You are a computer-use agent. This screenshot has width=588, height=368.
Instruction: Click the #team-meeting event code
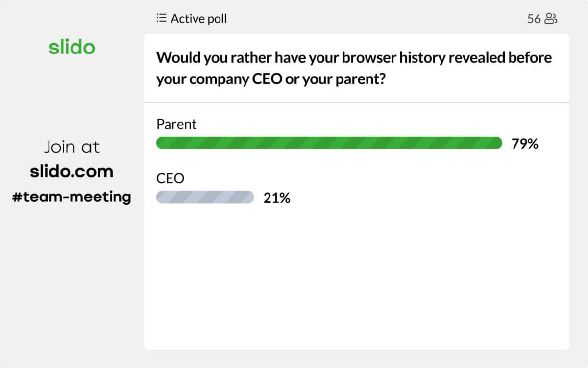click(72, 197)
